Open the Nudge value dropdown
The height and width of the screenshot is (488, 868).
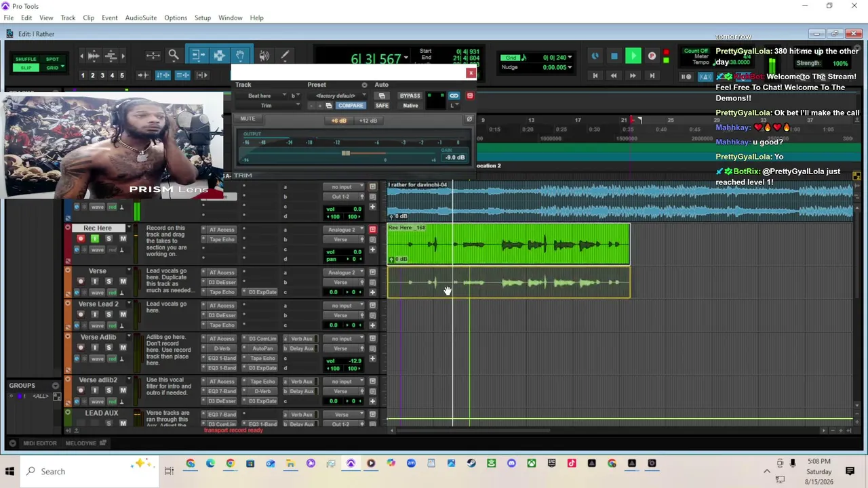tap(570, 67)
